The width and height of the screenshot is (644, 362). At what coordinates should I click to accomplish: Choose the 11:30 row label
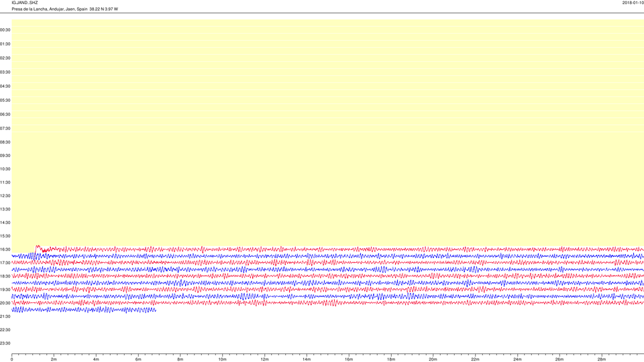point(5,182)
